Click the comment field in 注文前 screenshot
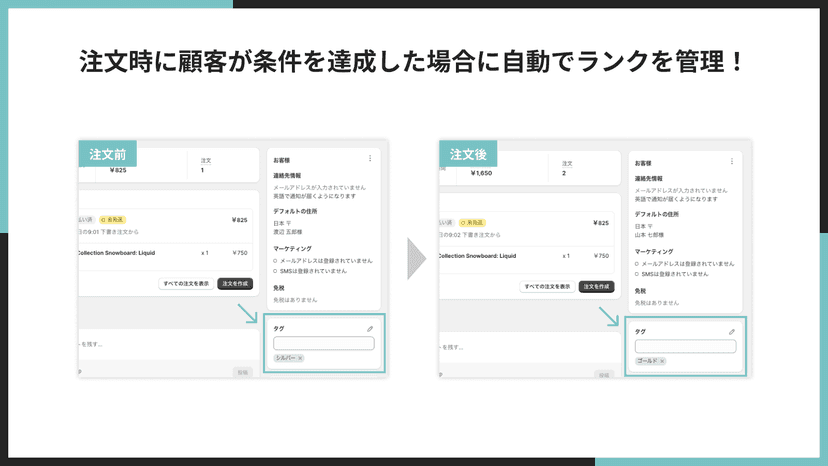The height and width of the screenshot is (466, 828). tap(168, 344)
